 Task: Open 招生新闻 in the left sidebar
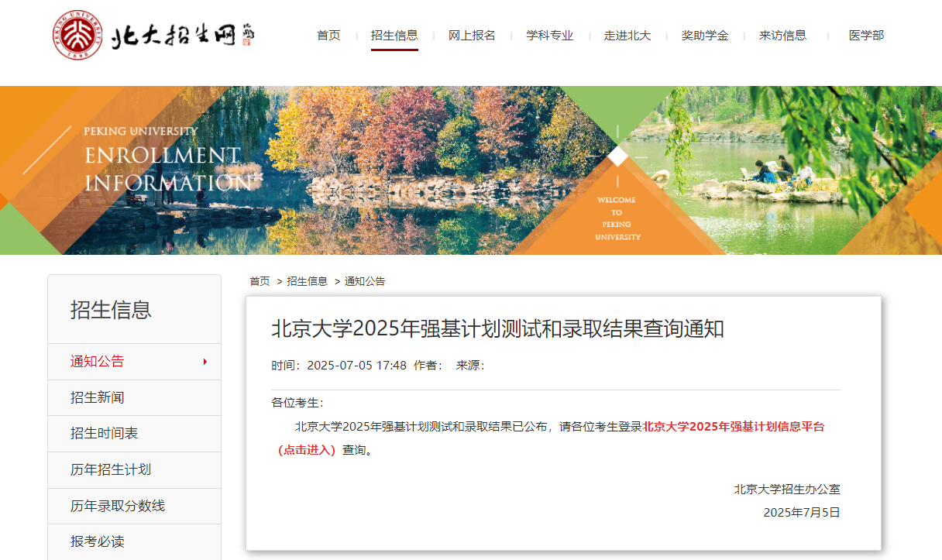(98, 397)
